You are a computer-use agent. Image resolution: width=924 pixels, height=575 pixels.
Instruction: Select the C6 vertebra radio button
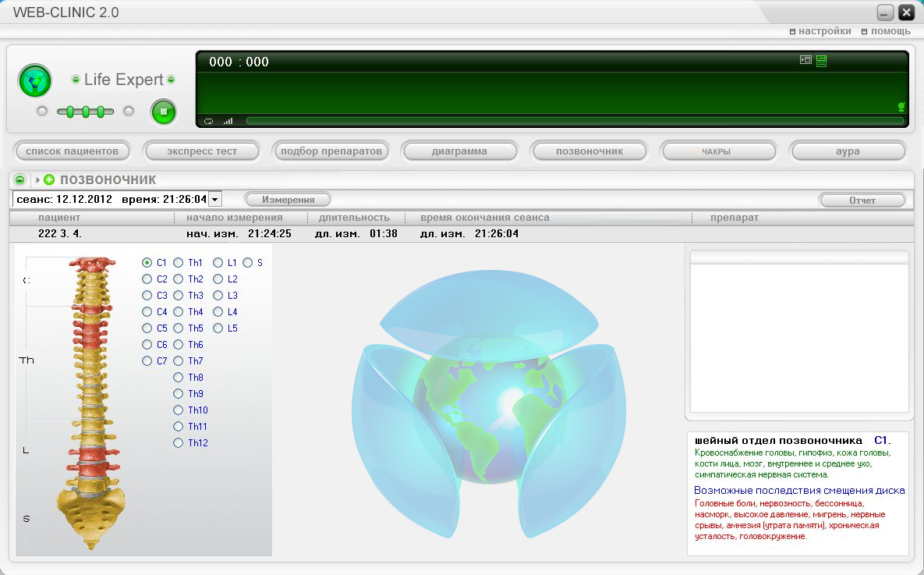[x=147, y=344]
